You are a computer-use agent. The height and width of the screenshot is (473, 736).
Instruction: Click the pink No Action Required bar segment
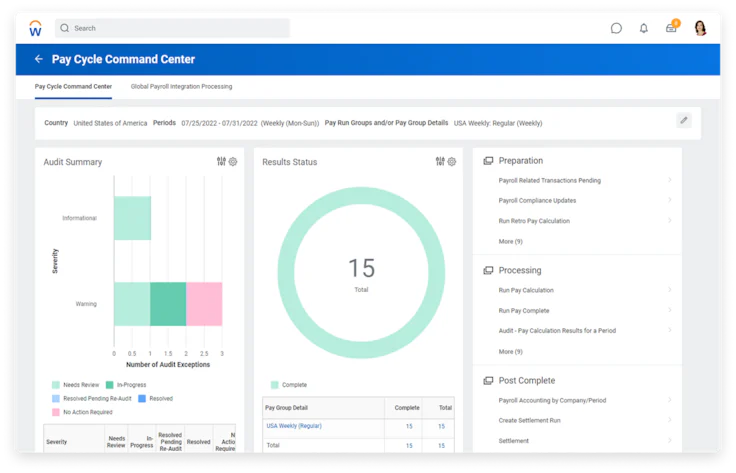click(204, 304)
